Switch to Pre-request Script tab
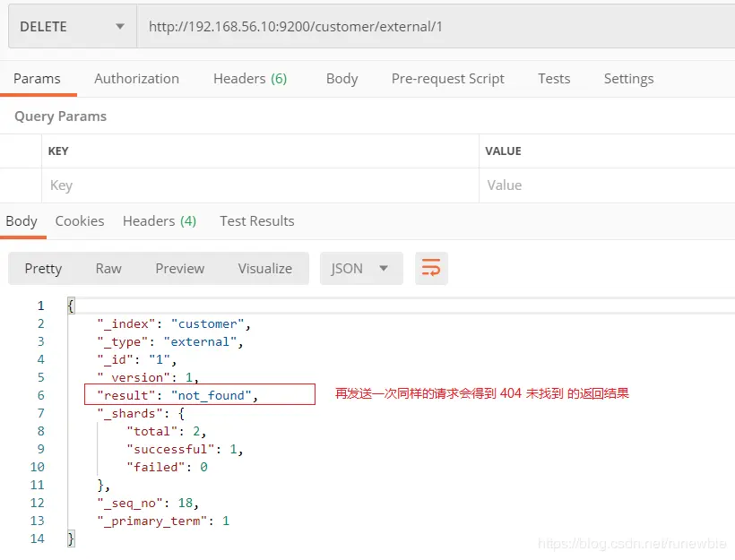This screenshot has width=735, height=560. click(x=447, y=78)
